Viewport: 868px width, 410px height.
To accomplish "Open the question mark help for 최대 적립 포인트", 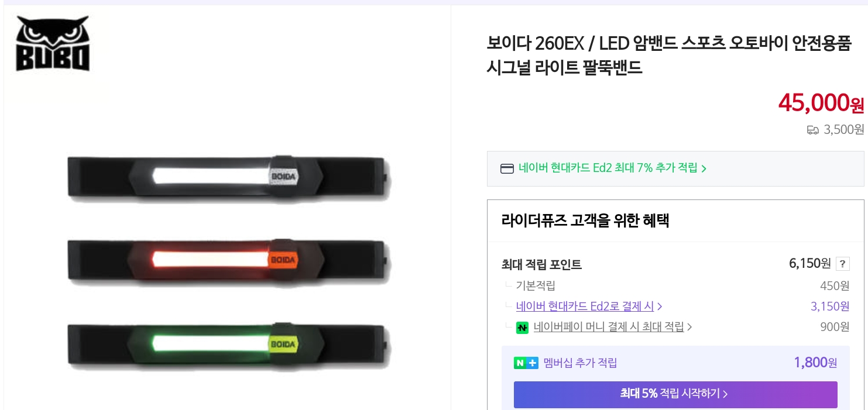I will (842, 264).
